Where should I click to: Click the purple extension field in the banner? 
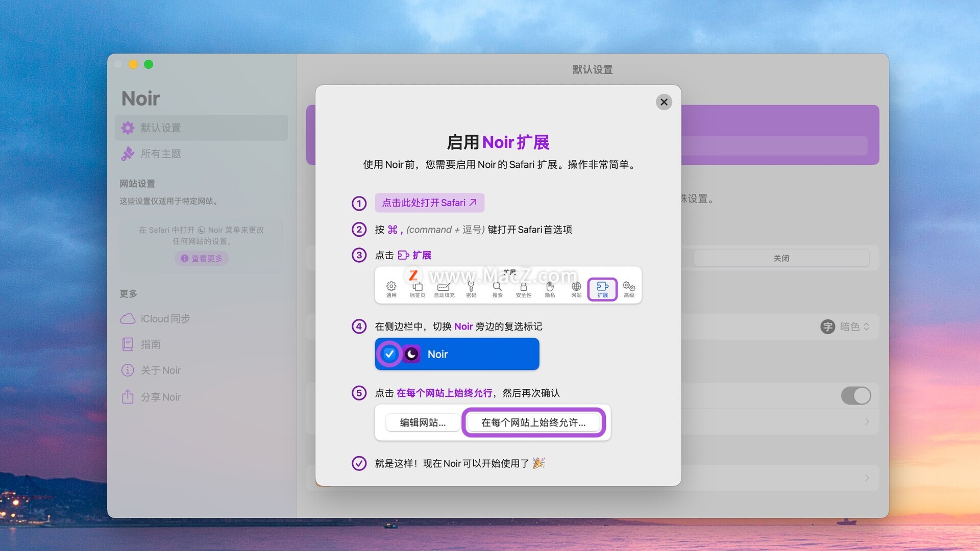pyautogui.click(x=775, y=145)
